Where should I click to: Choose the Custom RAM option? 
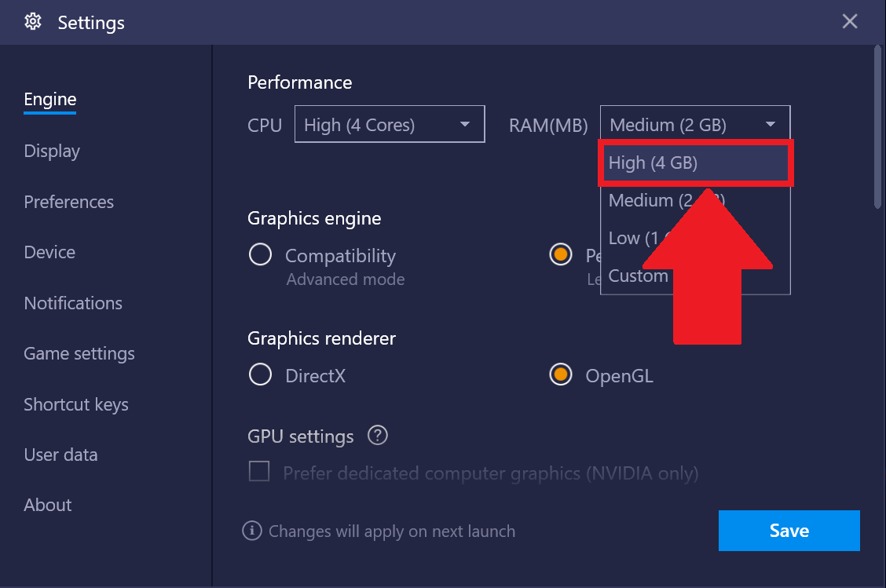[x=639, y=276]
